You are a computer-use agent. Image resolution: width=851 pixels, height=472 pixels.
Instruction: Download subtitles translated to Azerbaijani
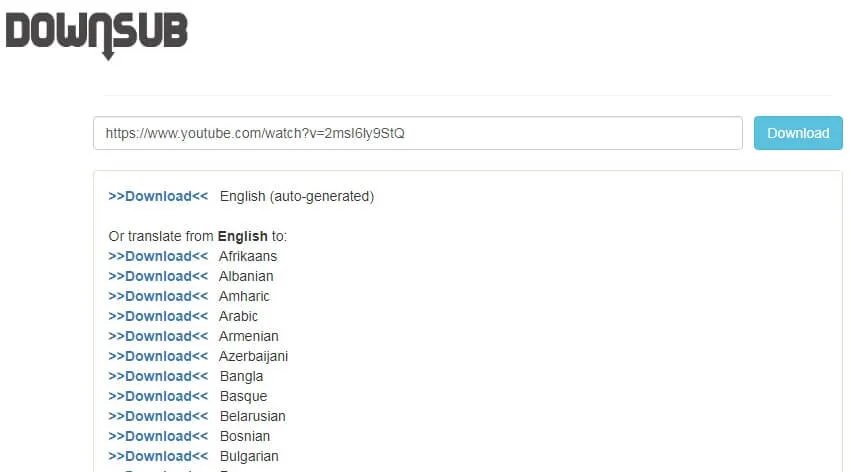158,356
